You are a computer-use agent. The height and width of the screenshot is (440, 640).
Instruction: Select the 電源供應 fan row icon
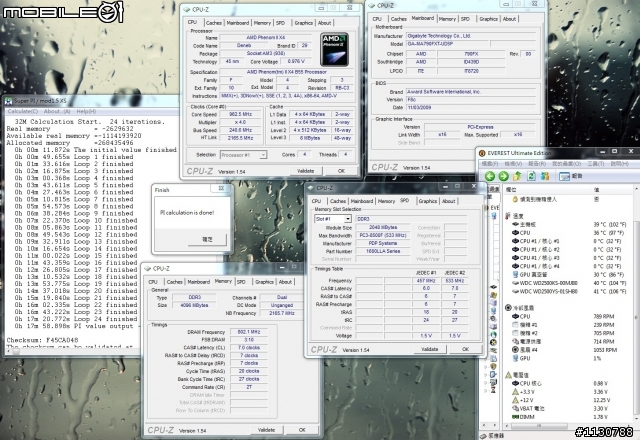(x=516, y=341)
